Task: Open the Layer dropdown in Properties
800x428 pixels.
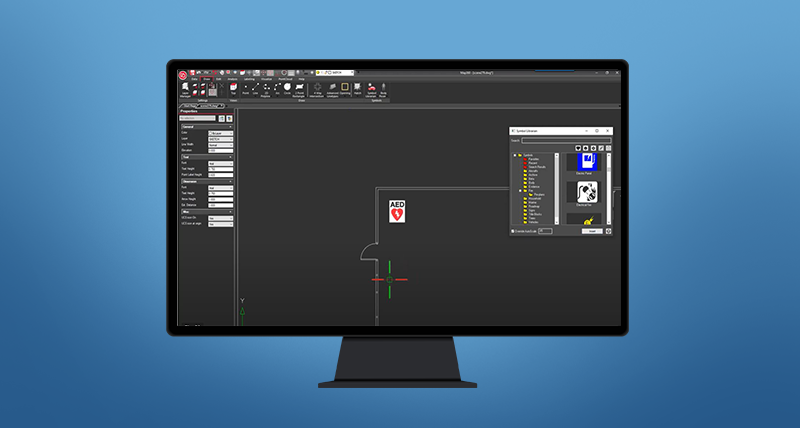Action: click(x=220, y=139)
